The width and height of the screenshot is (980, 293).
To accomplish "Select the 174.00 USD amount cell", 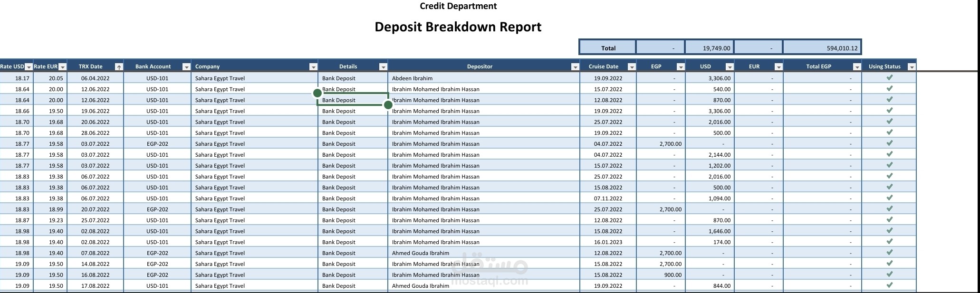I will click(x=710, y=242).
